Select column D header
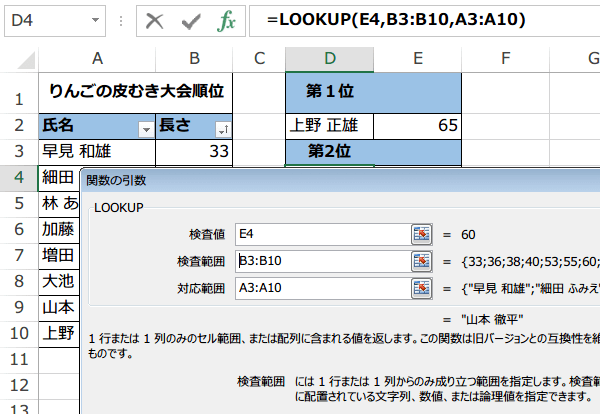The height and width of the screenshot is (414, 600). click(x=329, y=59)
